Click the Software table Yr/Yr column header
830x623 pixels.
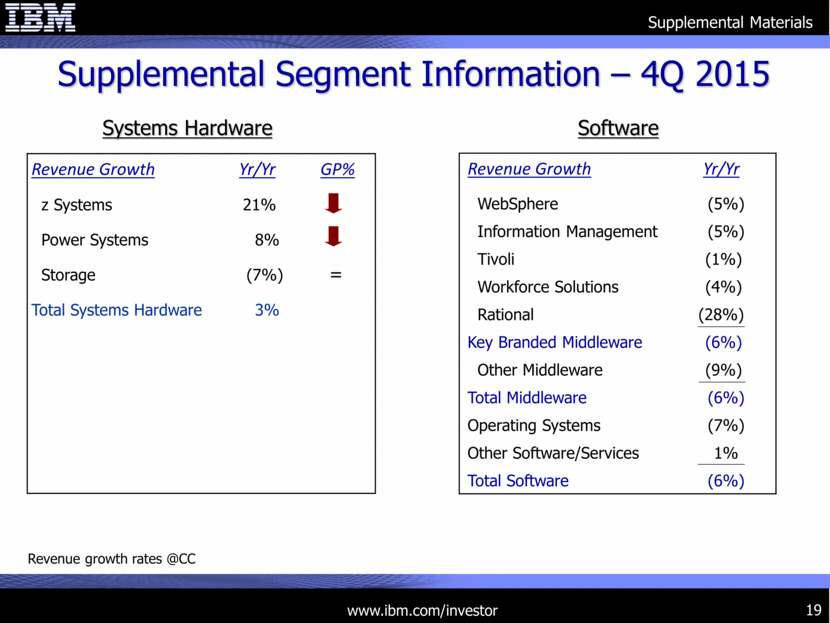pos(721,169)
